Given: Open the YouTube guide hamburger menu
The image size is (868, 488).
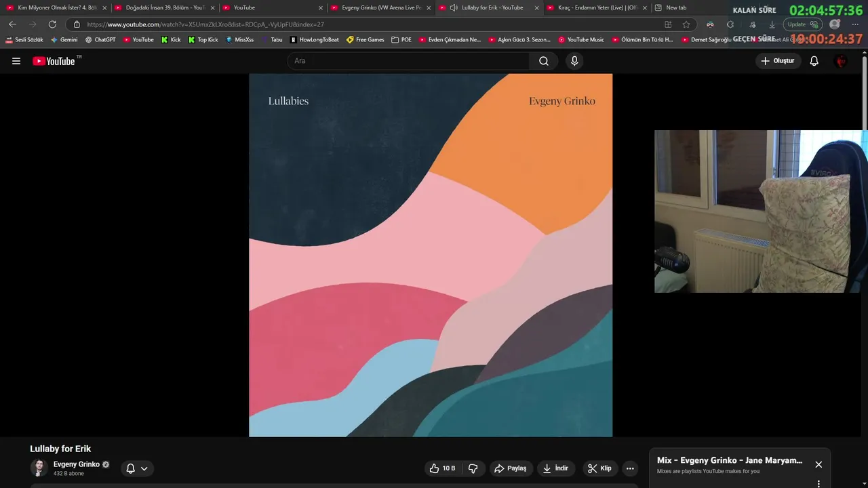Looking at the screenshot, I should [x=16, y=61].
